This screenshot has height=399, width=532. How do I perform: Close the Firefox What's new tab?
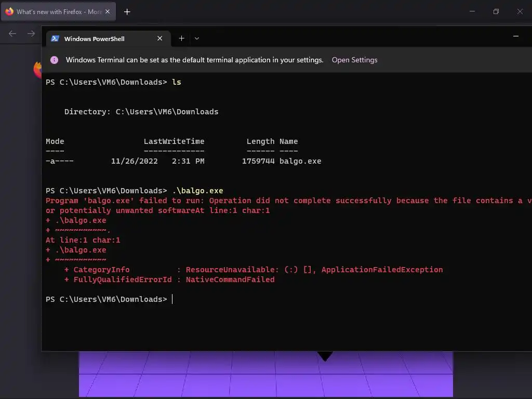tap(108, 11)
